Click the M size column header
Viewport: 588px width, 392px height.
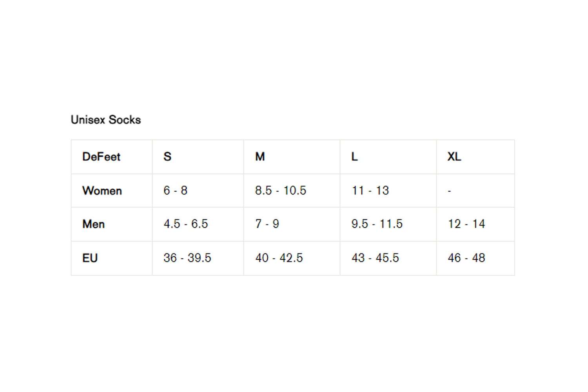point(260,157)
